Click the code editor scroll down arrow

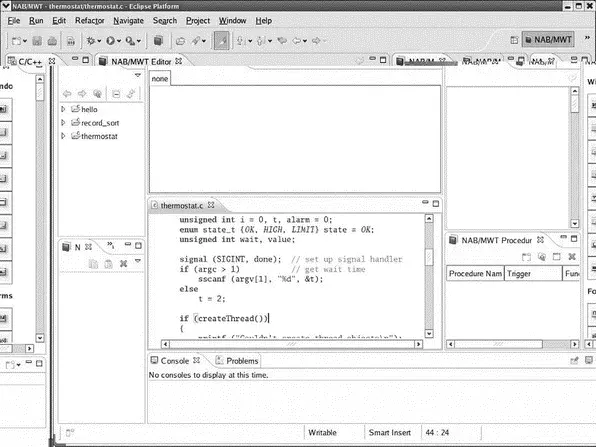tap(429, 333)
